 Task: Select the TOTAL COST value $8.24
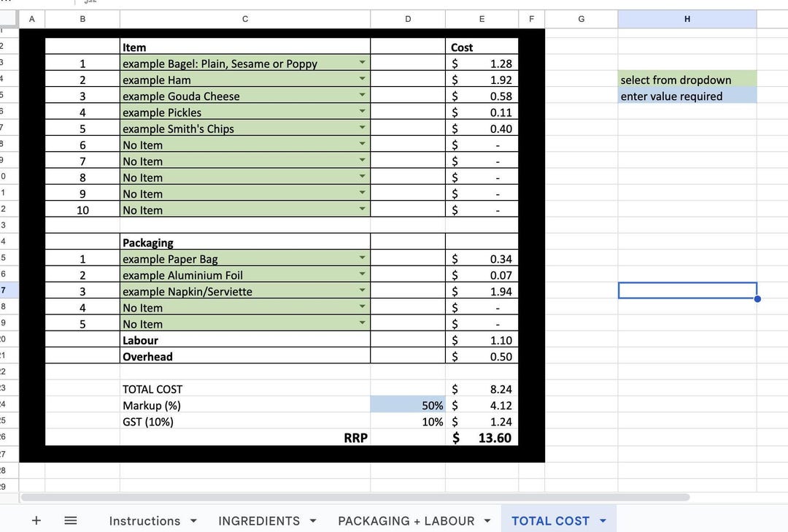click(x=482, y=389)
